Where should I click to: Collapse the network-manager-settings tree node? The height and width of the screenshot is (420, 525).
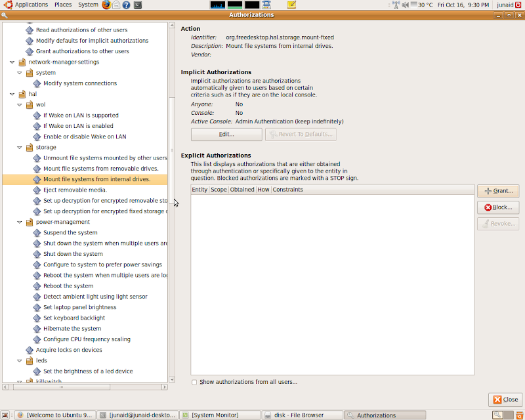12,62
